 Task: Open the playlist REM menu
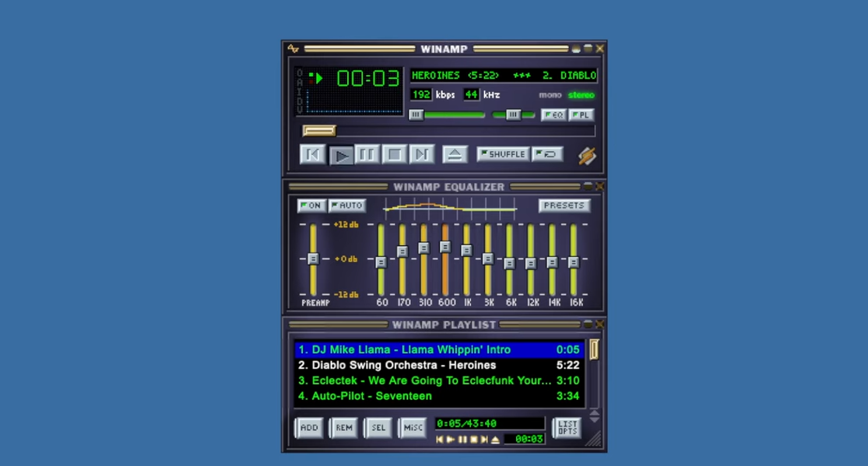click(344, 428)
